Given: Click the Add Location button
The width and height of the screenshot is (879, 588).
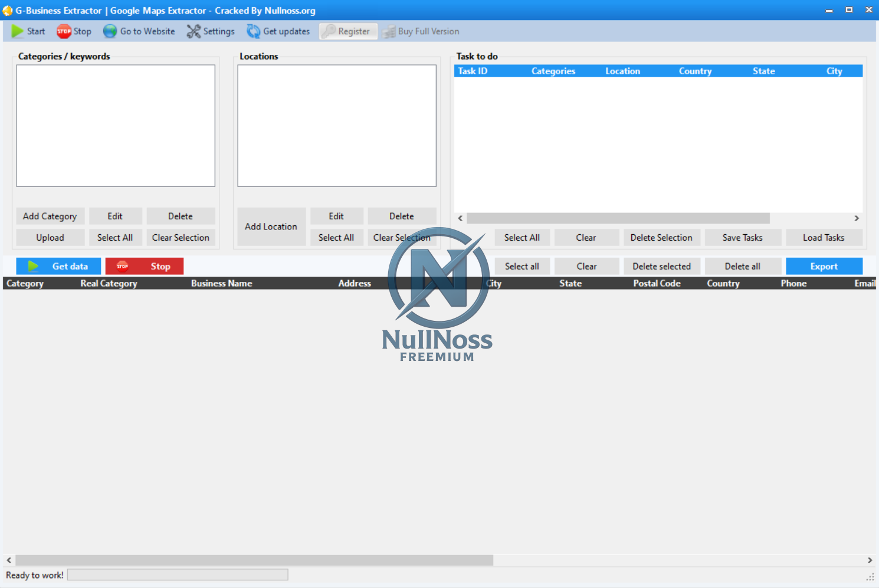Looking at the screenshot, I should pos(271,226).
